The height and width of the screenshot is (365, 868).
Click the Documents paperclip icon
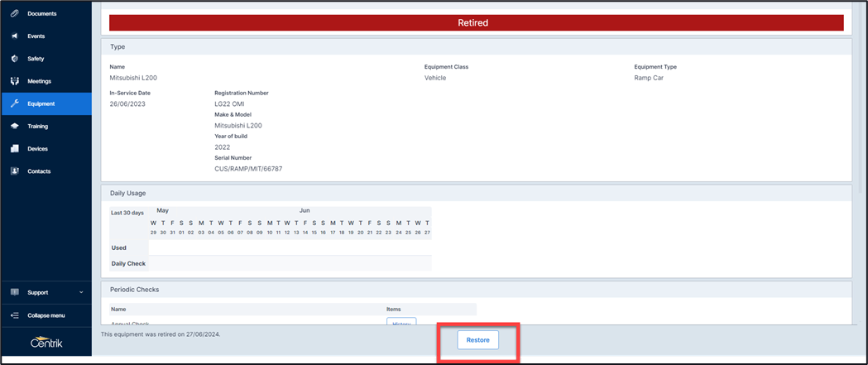coord(15,13)
